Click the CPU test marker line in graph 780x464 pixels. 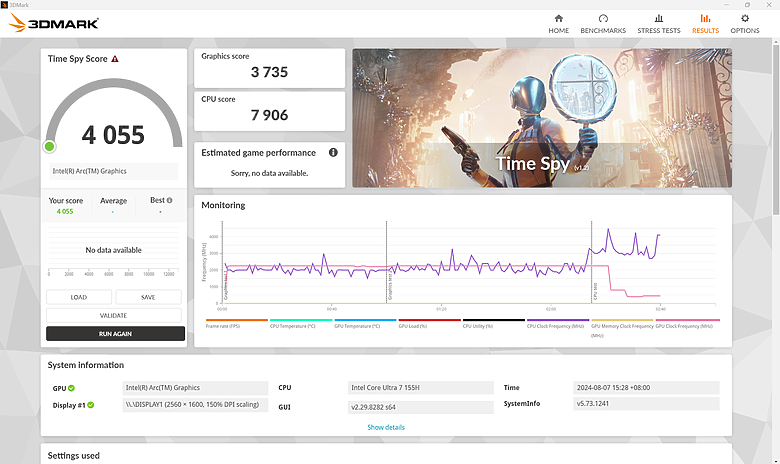(x=591, y=262)
